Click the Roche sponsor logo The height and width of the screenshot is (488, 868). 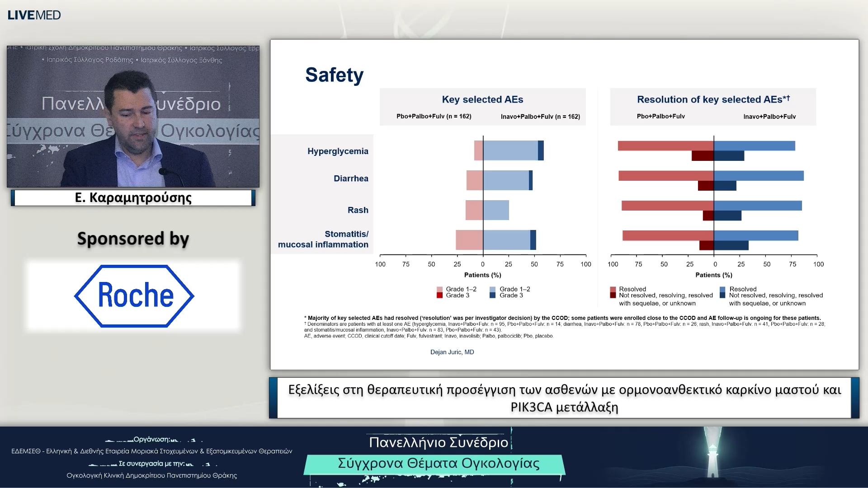(134, 296)
